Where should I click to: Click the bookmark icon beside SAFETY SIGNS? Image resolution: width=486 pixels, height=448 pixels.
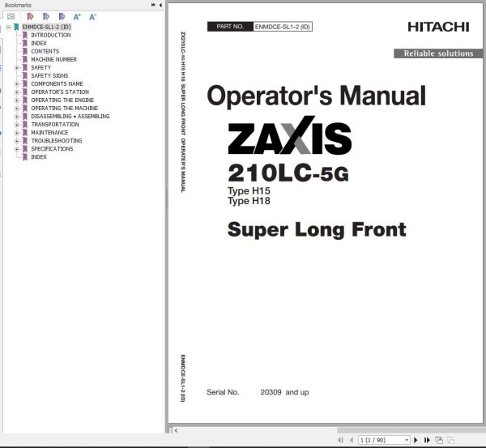25,75
